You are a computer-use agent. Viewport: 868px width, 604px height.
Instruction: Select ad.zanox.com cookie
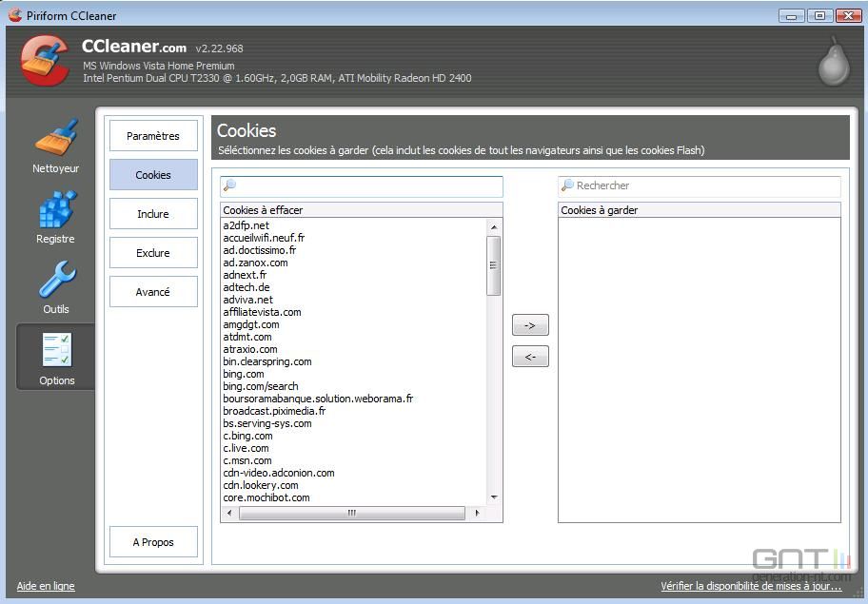click(x=256, y=263)
